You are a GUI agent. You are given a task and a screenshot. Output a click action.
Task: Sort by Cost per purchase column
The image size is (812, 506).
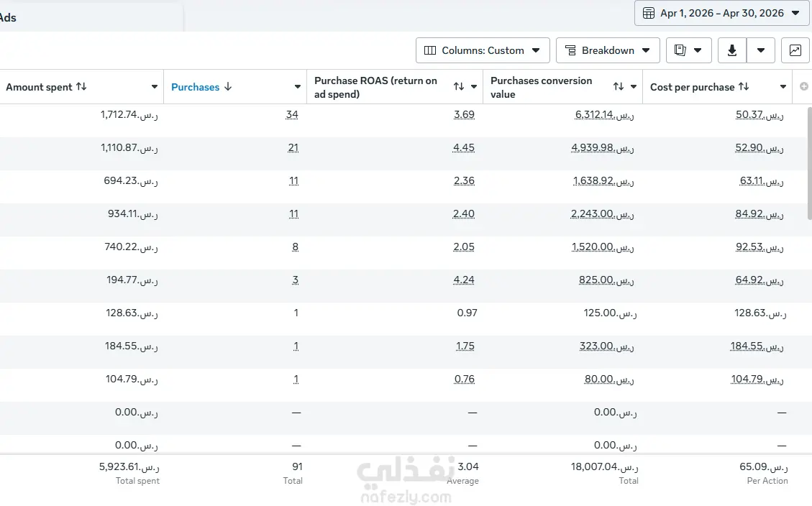pyautogui.click(x=744, y=86)
